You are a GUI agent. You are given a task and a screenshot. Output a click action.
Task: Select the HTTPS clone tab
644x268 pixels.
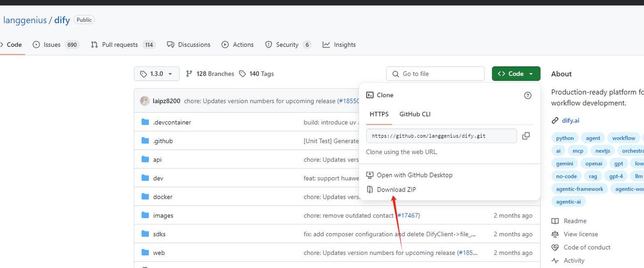(379, 114)
